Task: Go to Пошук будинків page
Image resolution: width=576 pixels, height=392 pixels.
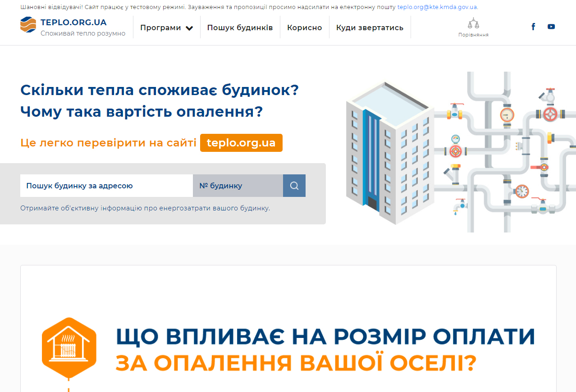Action: (240, 27)
